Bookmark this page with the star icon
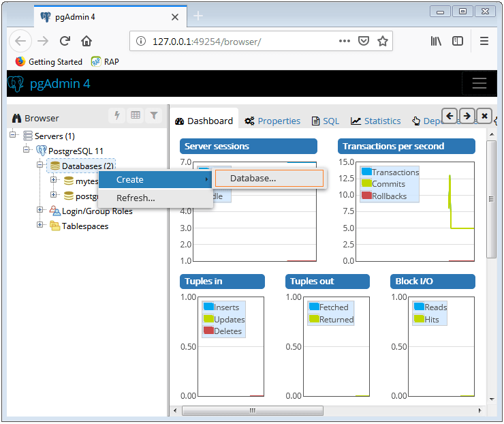The height and width of the screenshot is (424, 504). coord(383,41)
